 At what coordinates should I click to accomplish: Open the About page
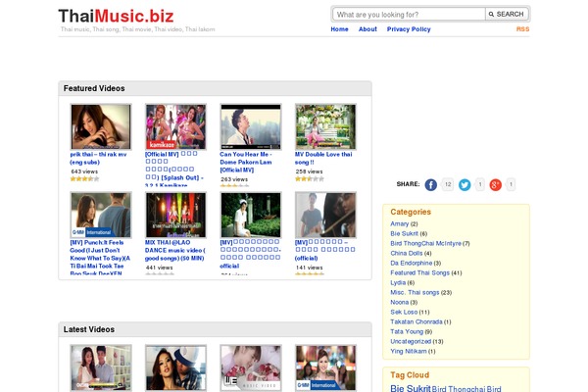click(367, 29)
